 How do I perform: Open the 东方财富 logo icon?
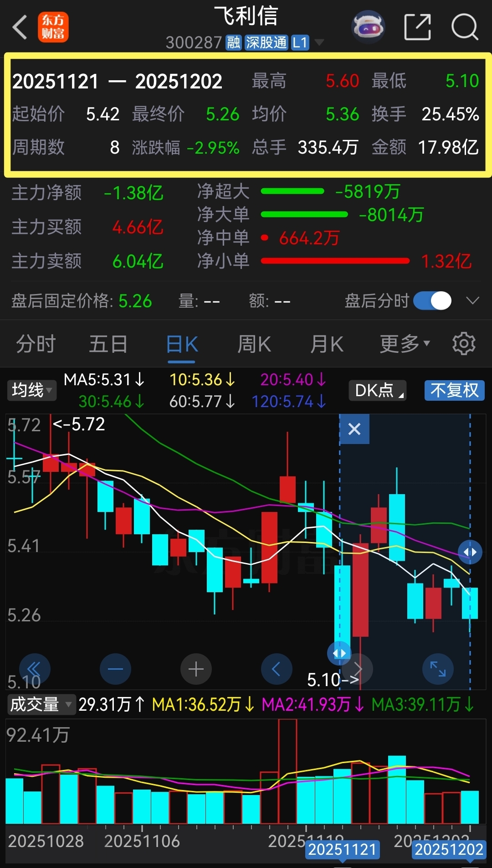53,27
